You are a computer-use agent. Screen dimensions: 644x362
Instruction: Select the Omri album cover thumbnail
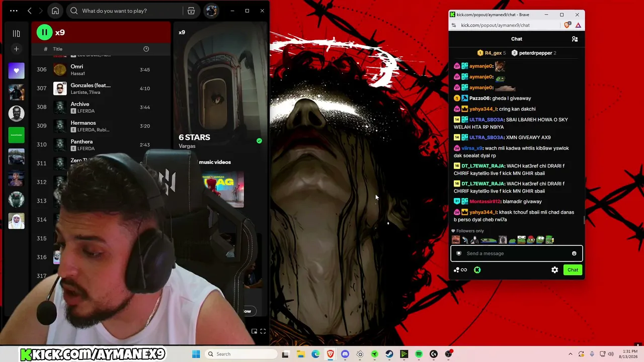point(60,69)
